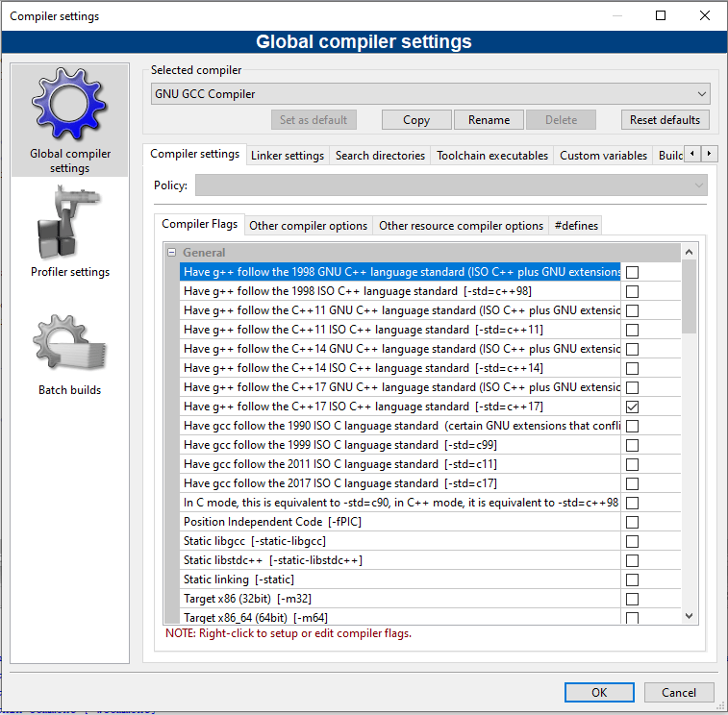Open the Policy dropdown

[x=451, y=185]
